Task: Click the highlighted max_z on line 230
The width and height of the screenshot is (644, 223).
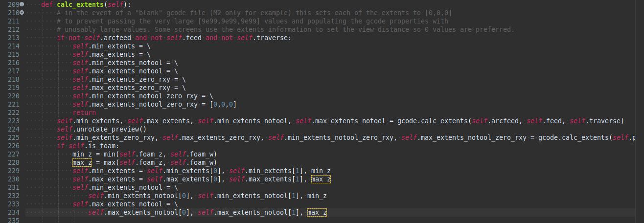Action: pyautogui.click(x=321, y=179)
